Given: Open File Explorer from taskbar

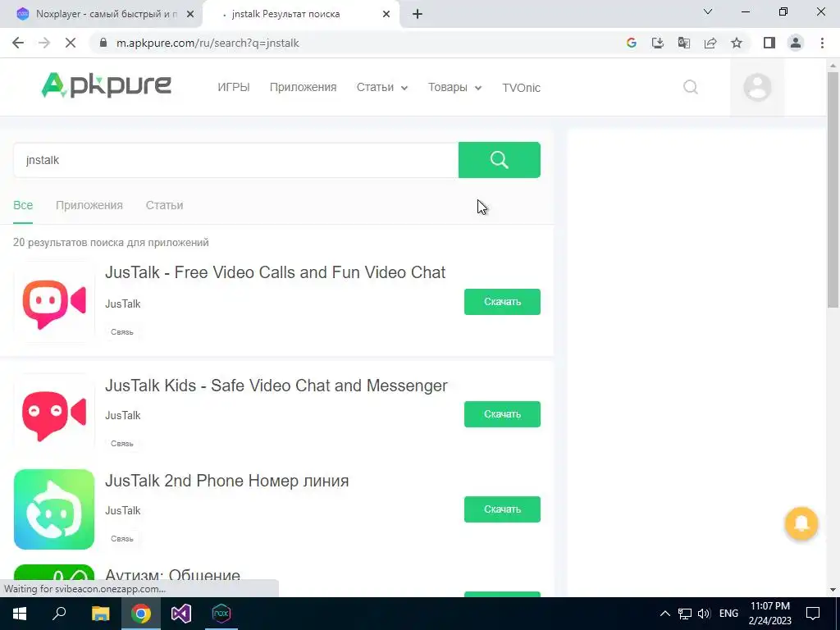Looking at the screenshot, I should [100, 614].
